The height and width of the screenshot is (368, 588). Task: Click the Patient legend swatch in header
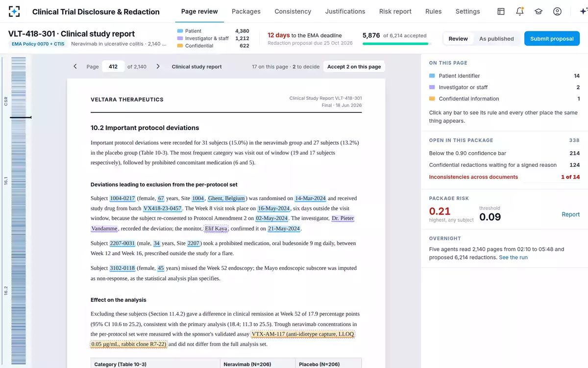point(180,31)
